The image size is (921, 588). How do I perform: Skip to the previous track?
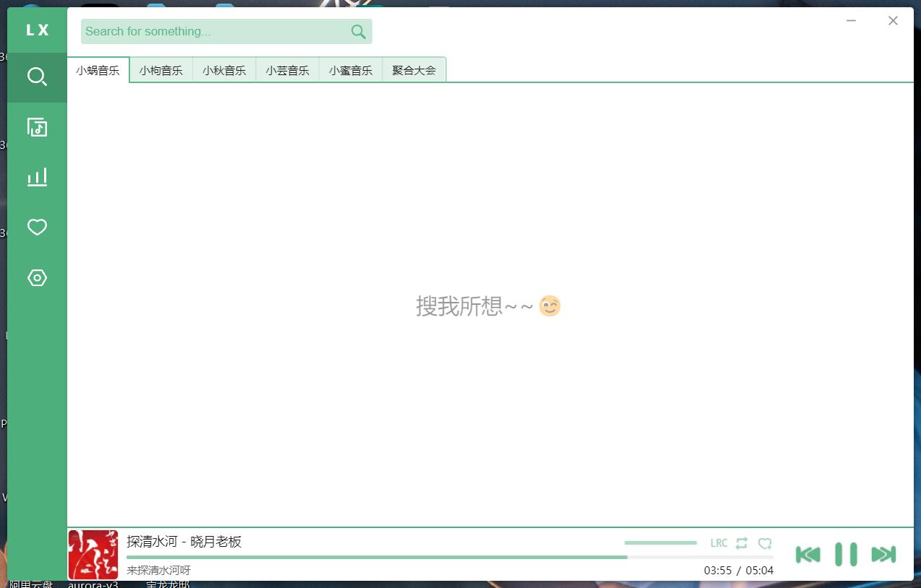(808, 554)
